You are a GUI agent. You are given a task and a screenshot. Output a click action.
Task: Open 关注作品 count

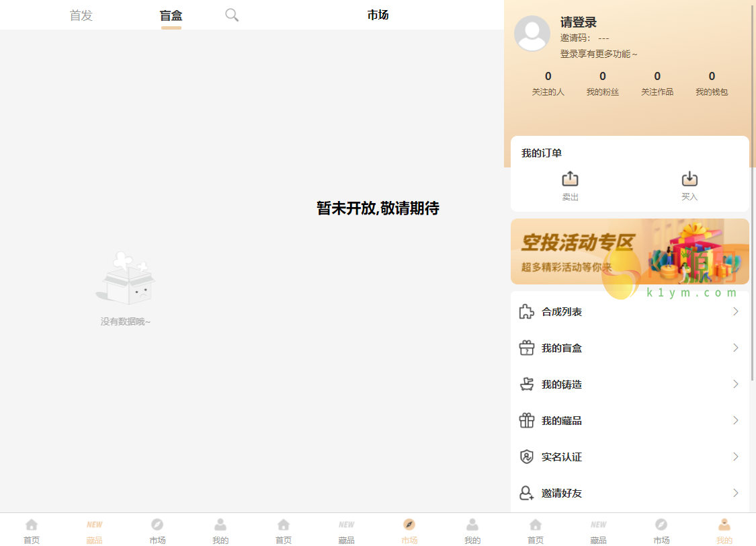pos(657,83)
